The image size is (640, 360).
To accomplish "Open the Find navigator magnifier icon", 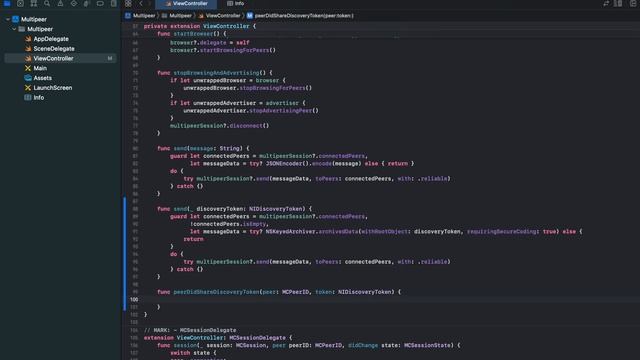I will click(47, 3).
